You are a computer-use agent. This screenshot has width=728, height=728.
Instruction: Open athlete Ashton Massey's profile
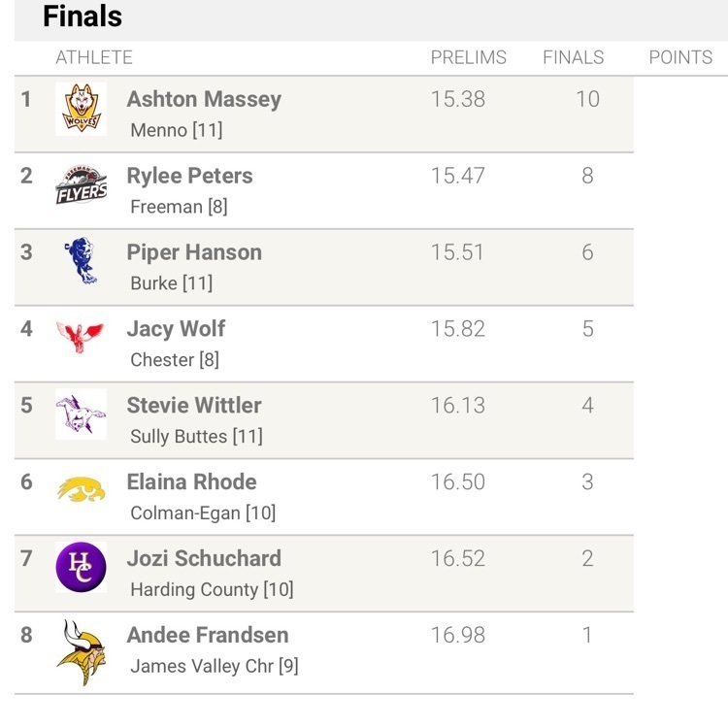(204, 99)
